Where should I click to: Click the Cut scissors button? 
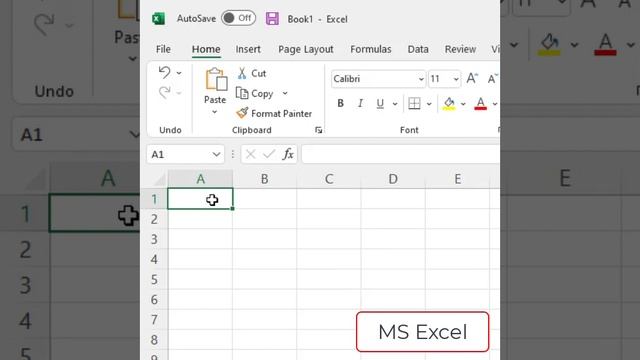point(252,73)
